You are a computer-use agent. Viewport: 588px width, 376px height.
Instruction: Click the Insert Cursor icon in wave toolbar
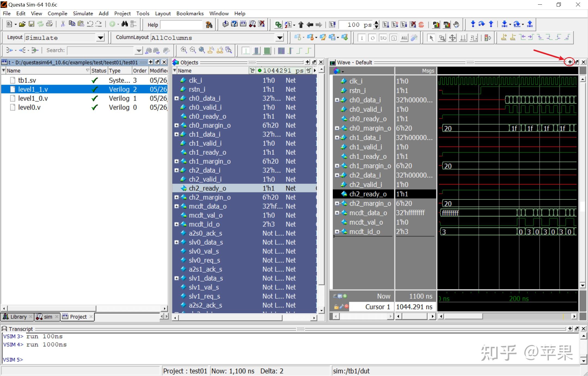[x=504, y=38]
